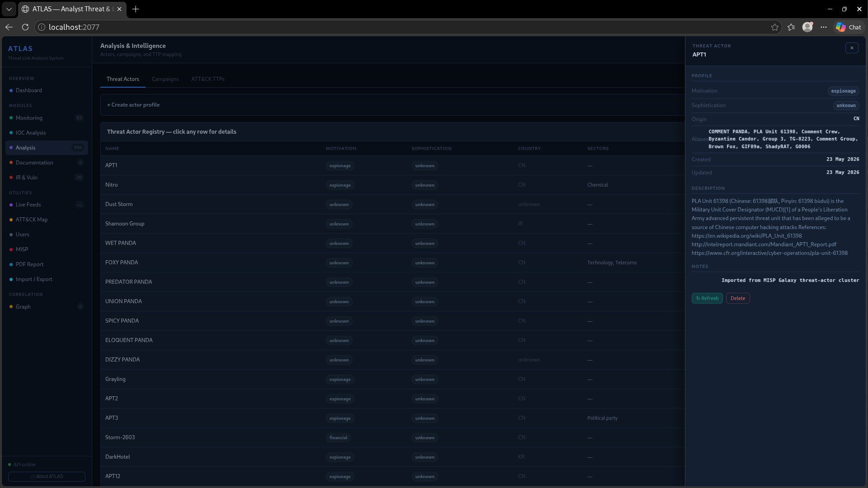Select the Shamoon Group row
This screenshot has width=868, height=488.
tap(392, 224)
